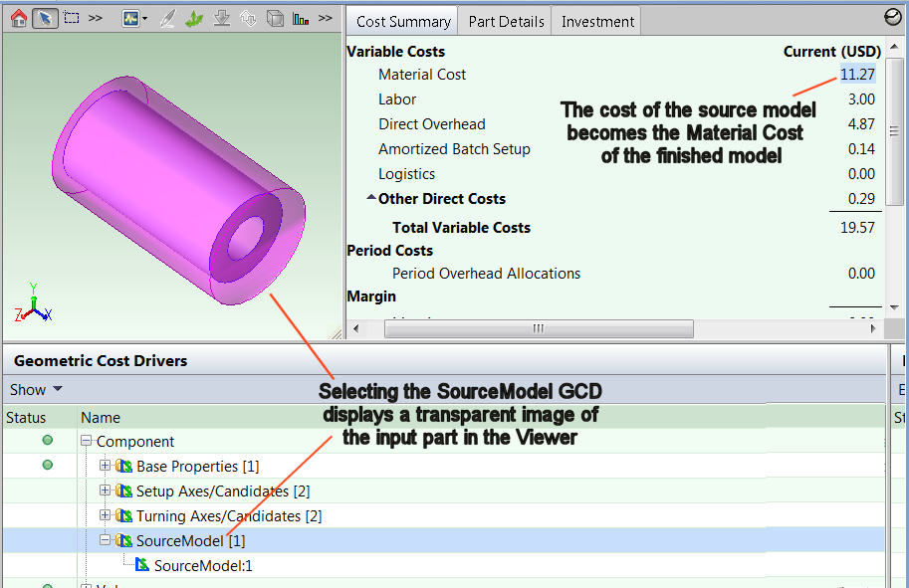Expand the Turning Axes/Candidates node
The width and height of the screenshot is (909, 588).
coord(106,515)
